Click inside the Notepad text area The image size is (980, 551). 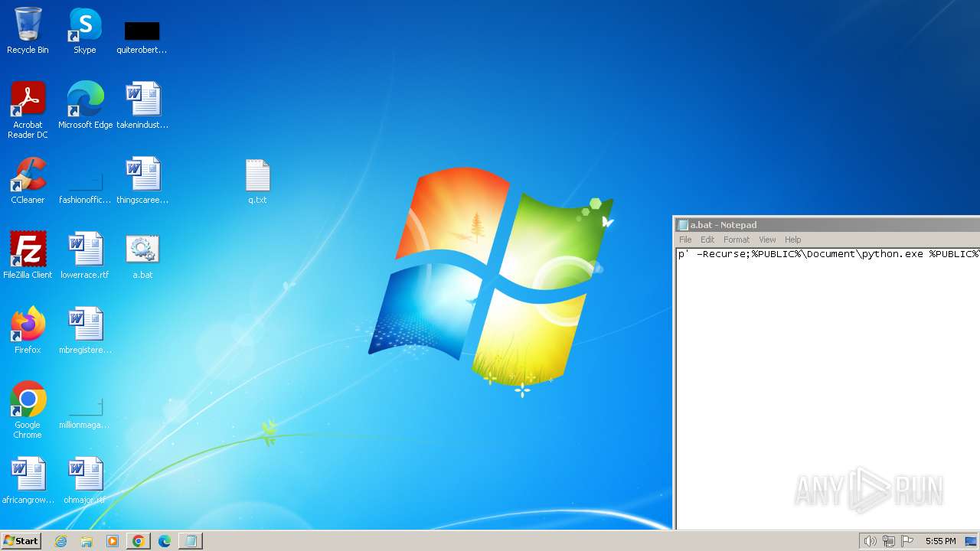click(828, 388)
